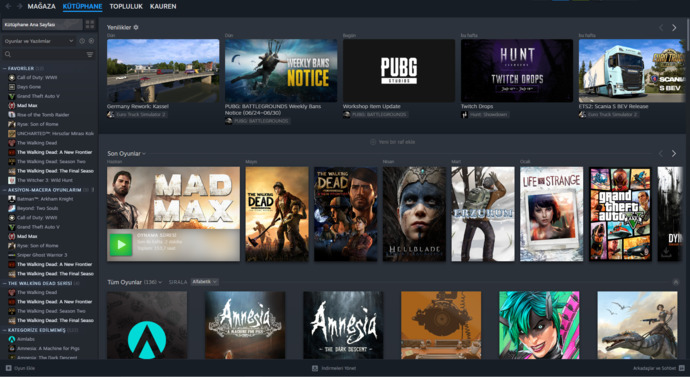
Task: Collapse THE WALKING DEAD SERİSİ category
Action: (4, 283)
